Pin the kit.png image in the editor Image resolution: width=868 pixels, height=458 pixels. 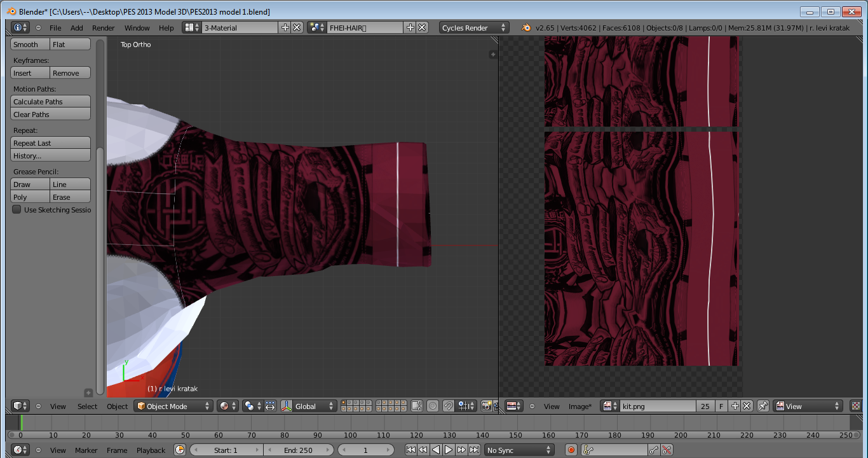763,406
